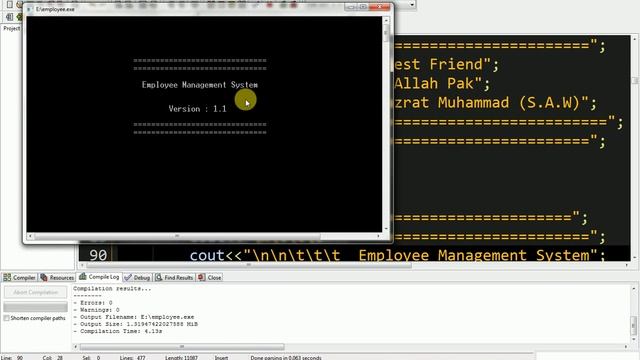
Task: Click 'Warnings: 0' line in compile log
Action: (96, 310)
